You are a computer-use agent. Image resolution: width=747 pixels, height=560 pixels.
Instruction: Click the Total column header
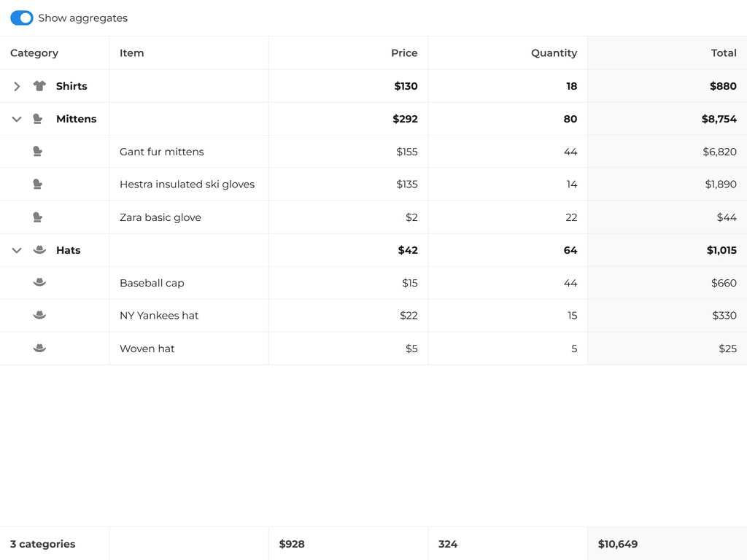tap(723, 53)
